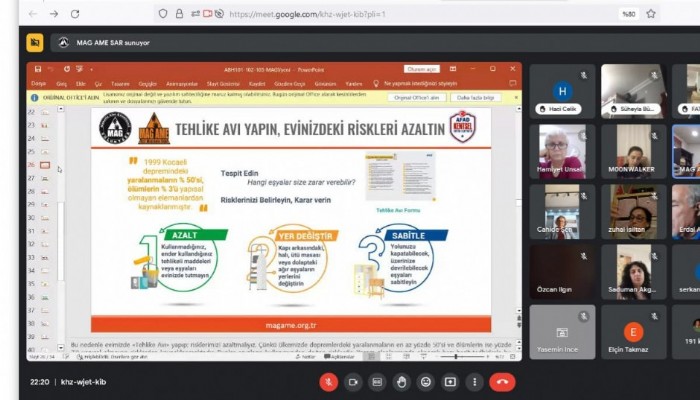The height and width of the screenshot is (400, 700).
Task: Open the Slayt Gösterisi ribbon tab
Action: [223, 84]
